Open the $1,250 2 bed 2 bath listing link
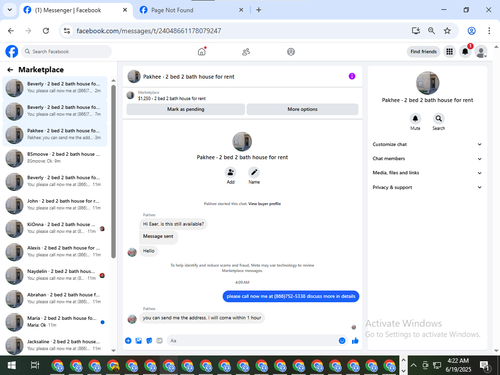Screen dimensions: 500x375 (x=172, y=98)
